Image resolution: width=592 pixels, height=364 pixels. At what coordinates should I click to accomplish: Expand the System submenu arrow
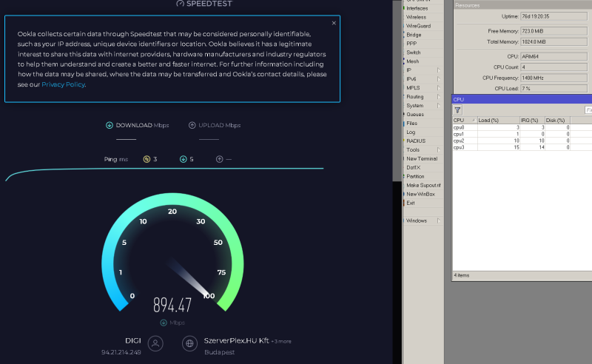pos(439,105)
